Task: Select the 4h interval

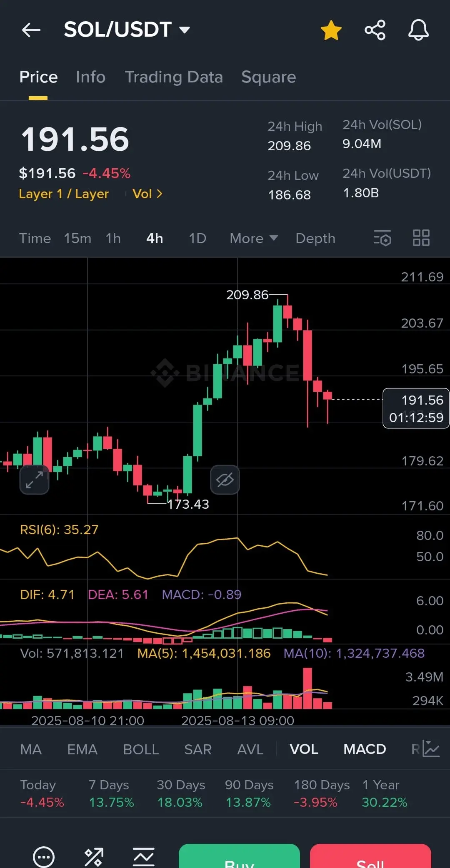Action: tap(155, 239)
